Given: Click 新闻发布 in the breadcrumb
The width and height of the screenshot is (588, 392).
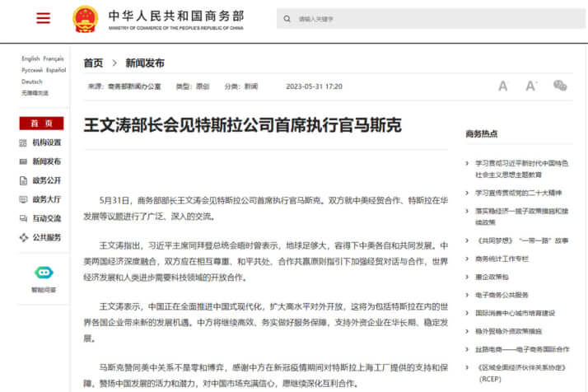Looking at the screenshot, I should pos(145,63).
